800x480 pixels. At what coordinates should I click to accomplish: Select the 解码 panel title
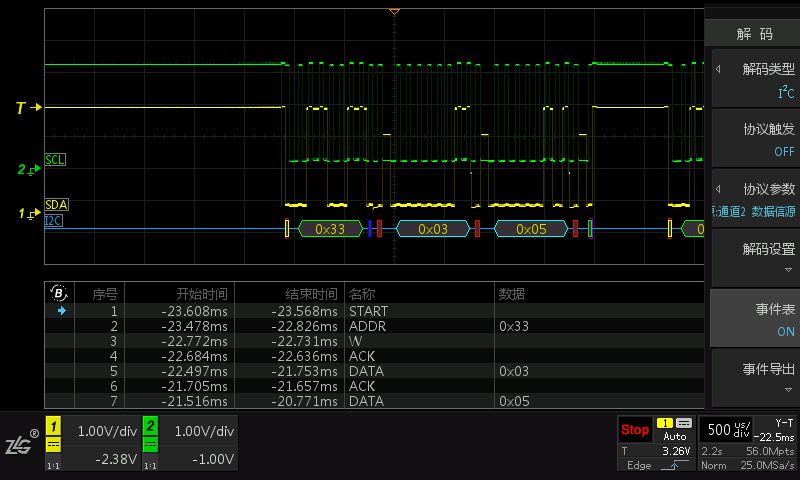[x=755, y=34]
